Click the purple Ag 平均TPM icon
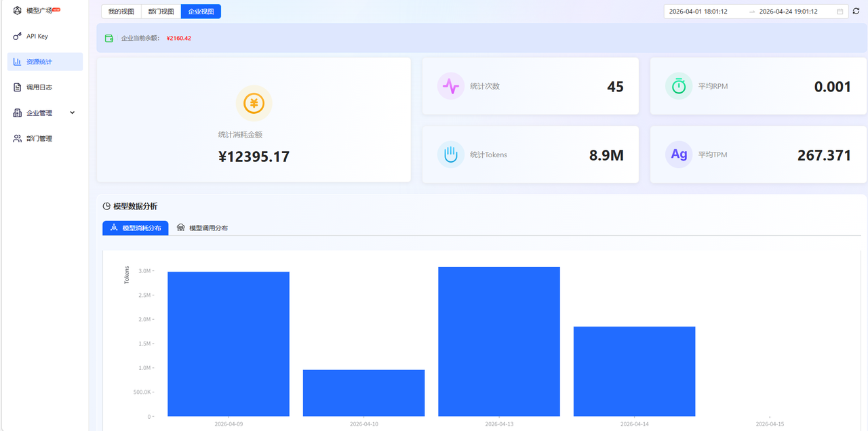The height and width of the screenshot is (431, 868). tap(679, 155)
